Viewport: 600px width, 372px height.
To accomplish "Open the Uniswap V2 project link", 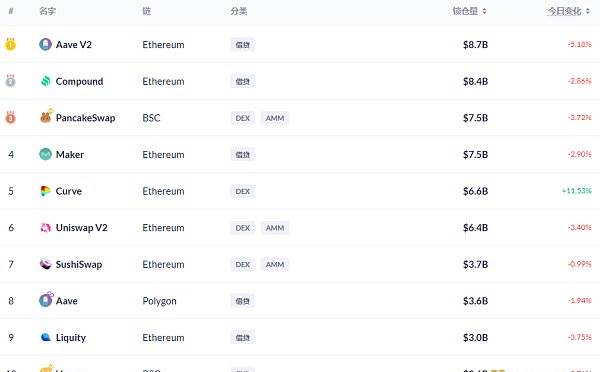I will click(82, 228).
